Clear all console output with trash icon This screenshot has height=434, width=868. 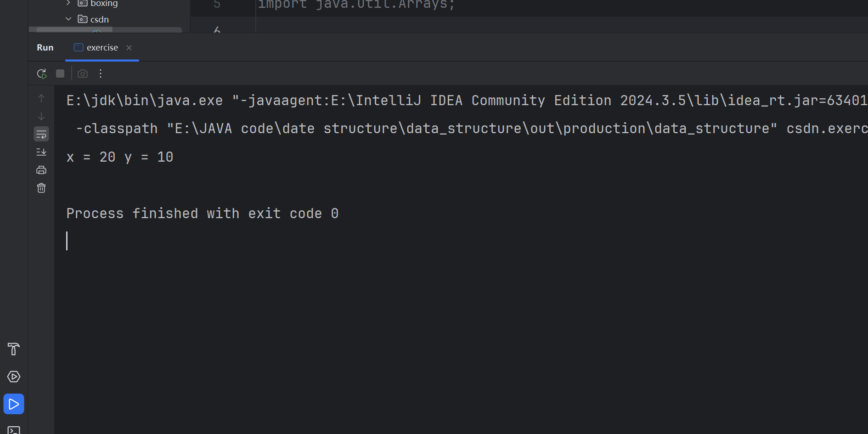pos(41,188)
